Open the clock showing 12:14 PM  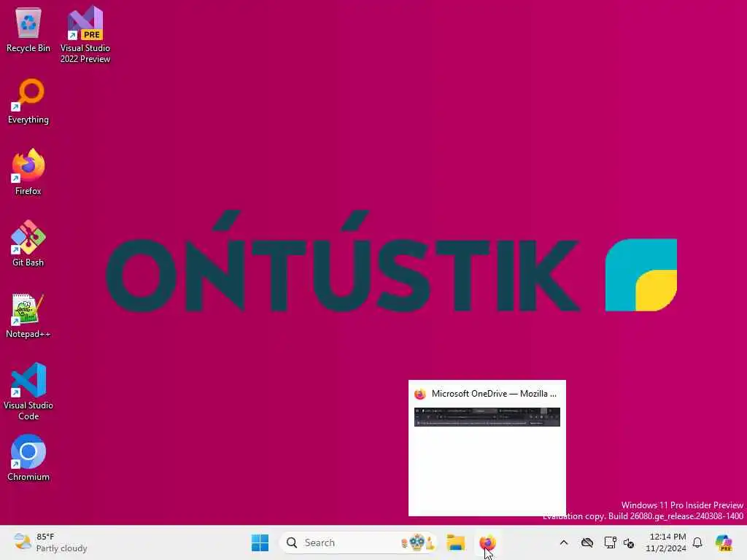665,542
